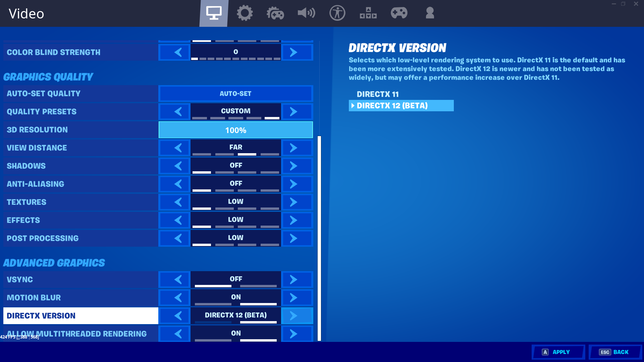This screenshot has height=362, width=644.
Task: Expand Quality Presets custom options
Action: (x=293, y=111)
